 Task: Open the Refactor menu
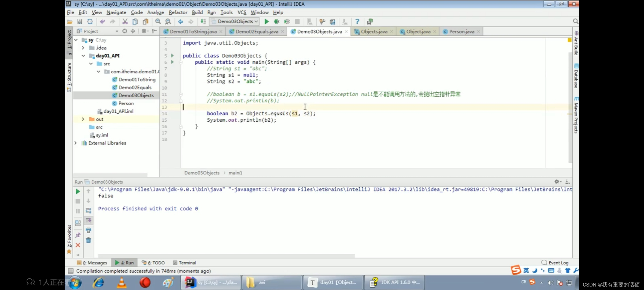tap(178, 12)
